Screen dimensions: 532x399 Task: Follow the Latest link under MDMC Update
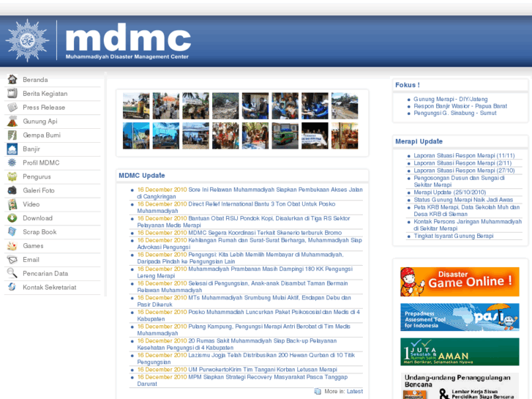(355, 391)
